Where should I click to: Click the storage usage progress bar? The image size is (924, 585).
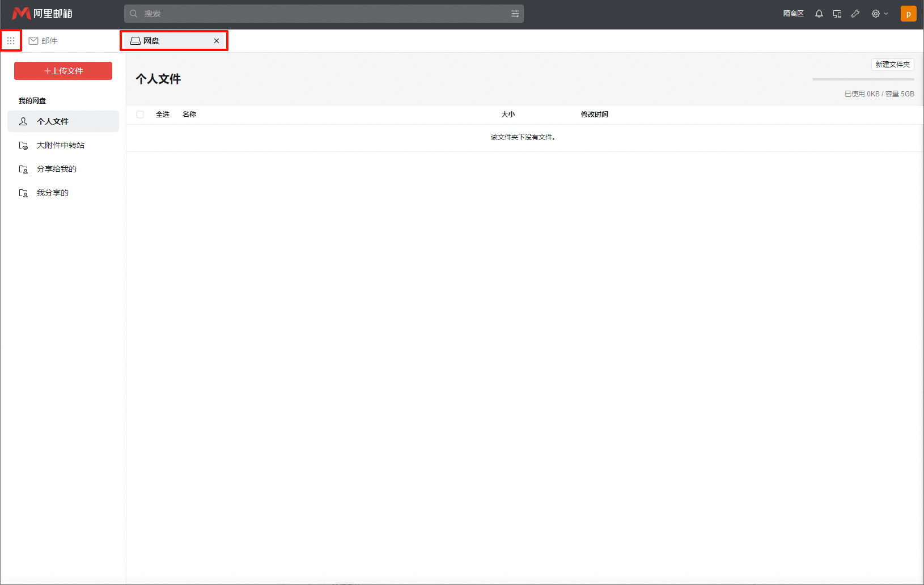pyautogui.click(x=863, y=79)
